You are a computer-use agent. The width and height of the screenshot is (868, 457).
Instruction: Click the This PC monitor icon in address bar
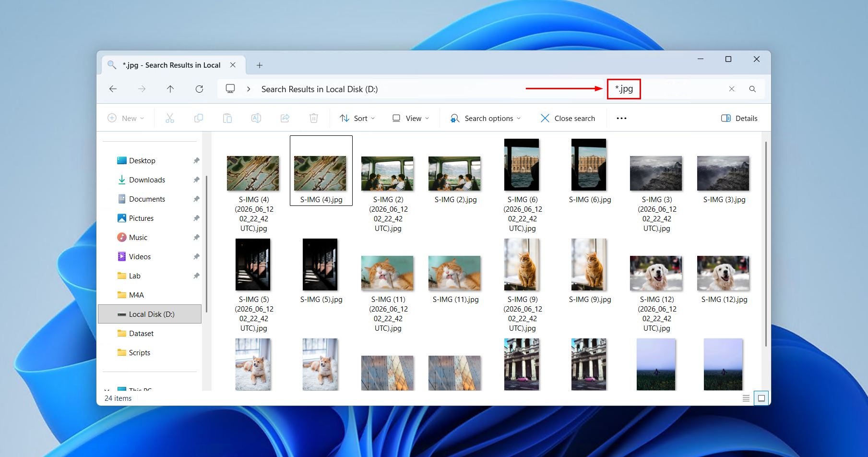230,89
